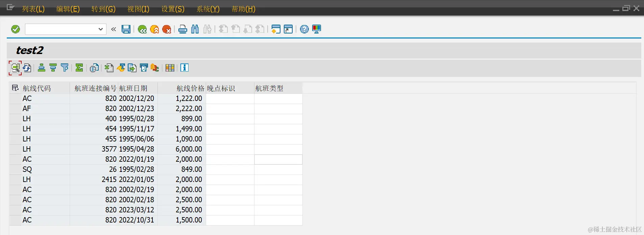Image resolution: width=644 pixels, height=235 pixels.
Task: Click the blue information icon
Action: click(184, 68)
